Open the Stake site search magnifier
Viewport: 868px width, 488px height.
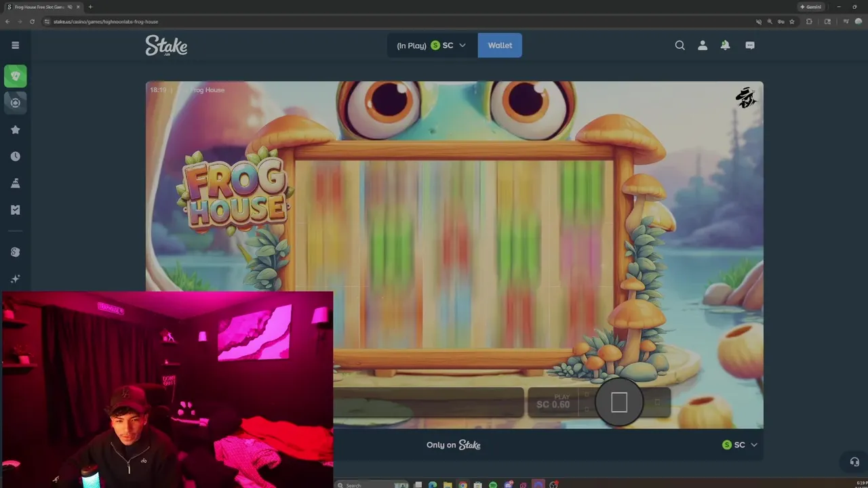(x=679, y=45)
